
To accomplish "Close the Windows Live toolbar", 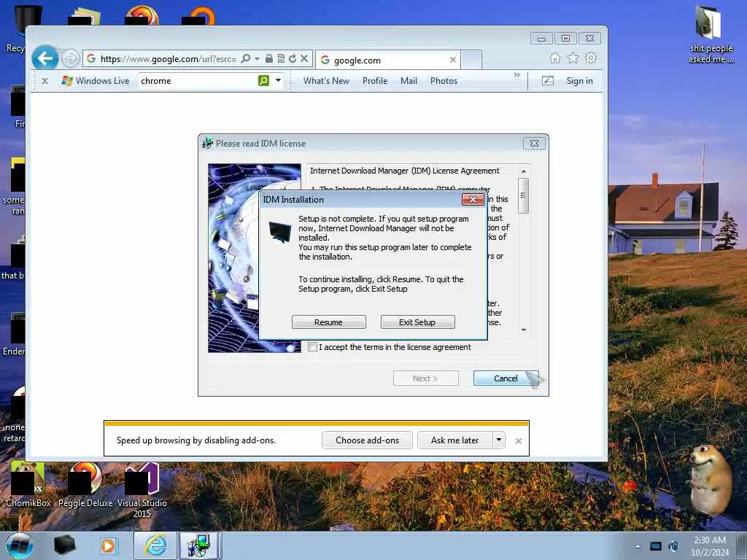I will 44,81.
